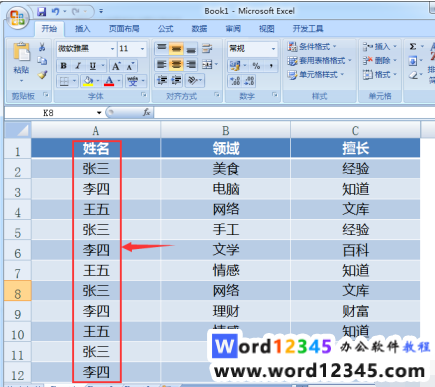Toggle underline formatting
435x387 pixels.
(93, 66)
